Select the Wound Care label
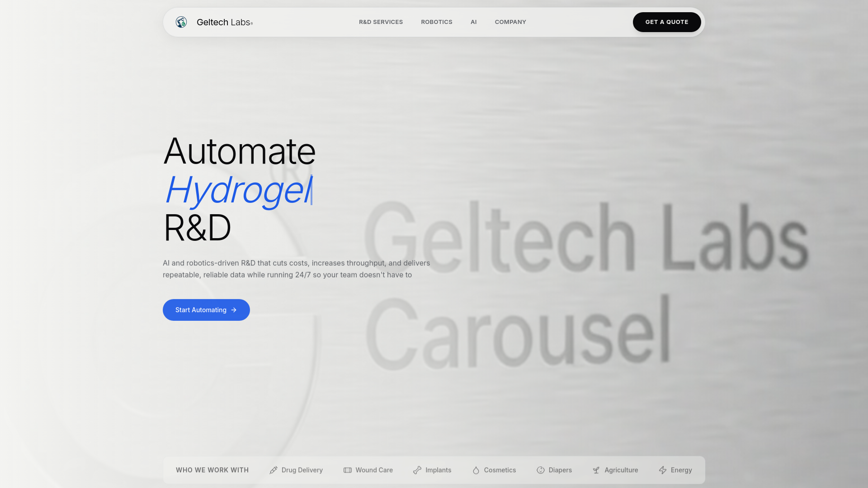 click(x=374, y=470)
